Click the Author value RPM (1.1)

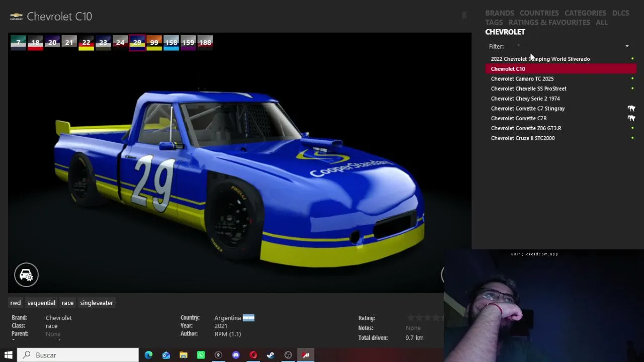228,334
